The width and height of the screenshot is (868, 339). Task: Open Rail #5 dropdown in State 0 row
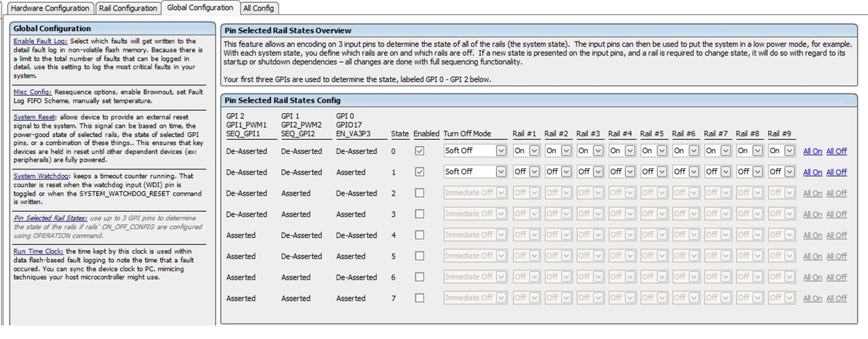[x=653, y=150]
